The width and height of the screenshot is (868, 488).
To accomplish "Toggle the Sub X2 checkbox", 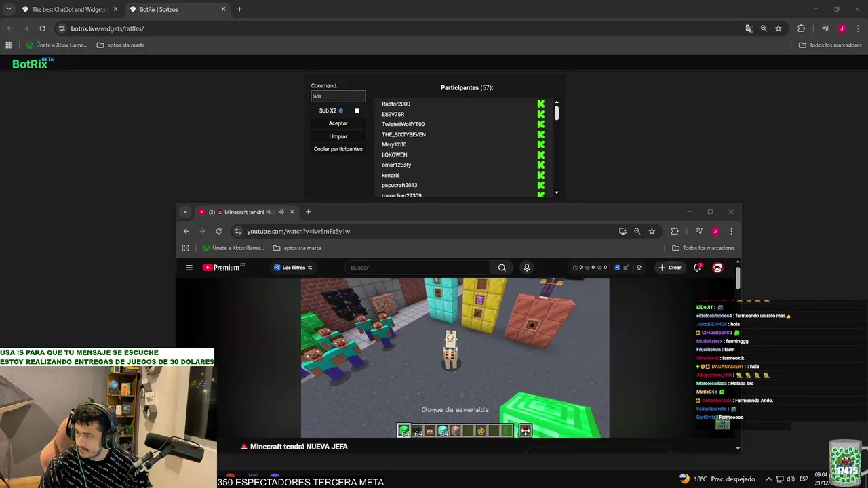I will (357, 110).
